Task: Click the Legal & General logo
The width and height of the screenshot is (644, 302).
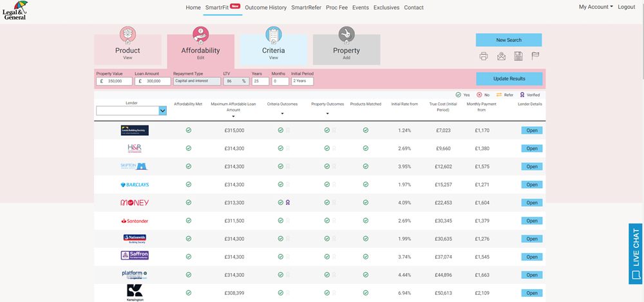Action: (15, 11)
